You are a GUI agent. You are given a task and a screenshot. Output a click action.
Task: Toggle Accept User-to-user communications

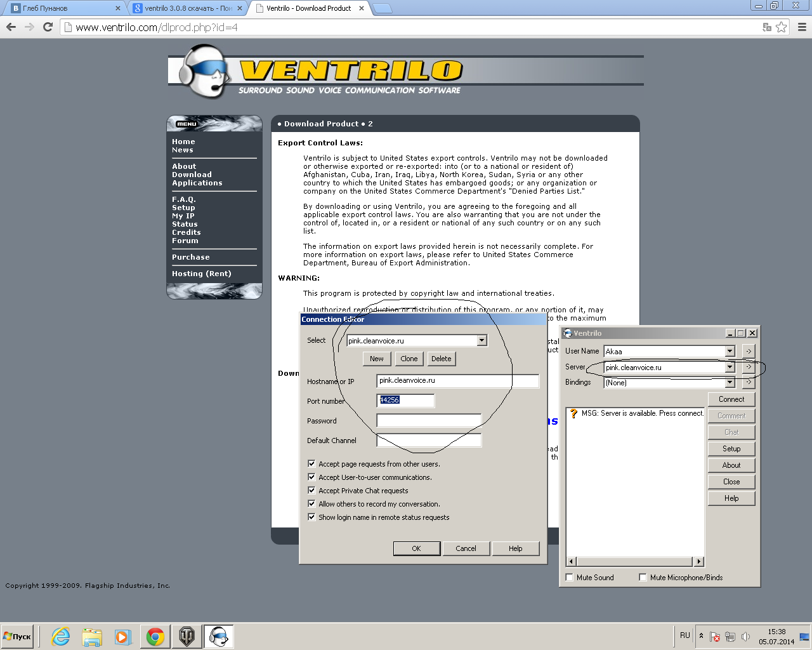click(x=311, y=477)
